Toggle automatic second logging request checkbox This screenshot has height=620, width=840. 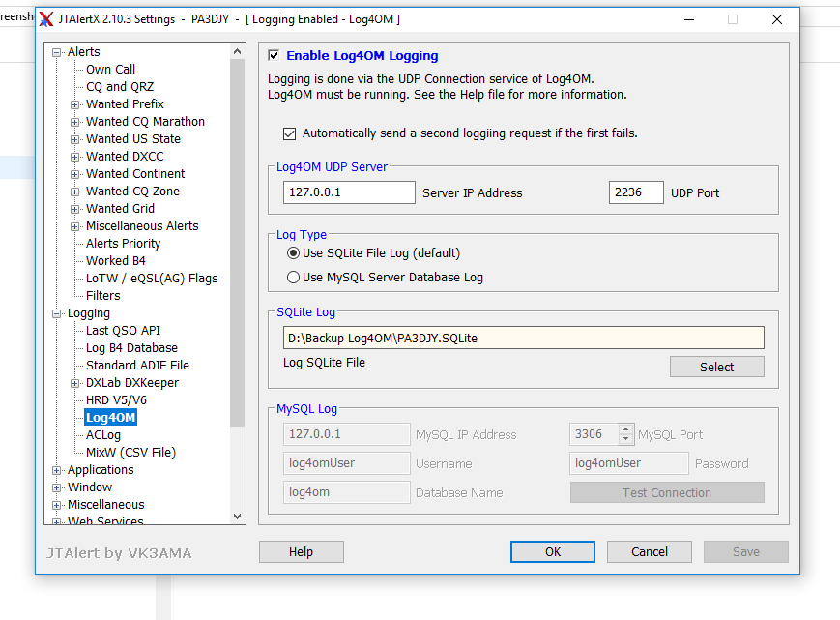[289, 133]
